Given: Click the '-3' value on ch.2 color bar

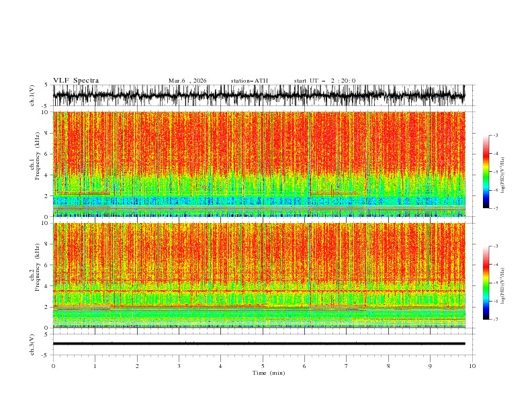Looking at the screenshot, I should pyautogui.click(x=496, y=246).
